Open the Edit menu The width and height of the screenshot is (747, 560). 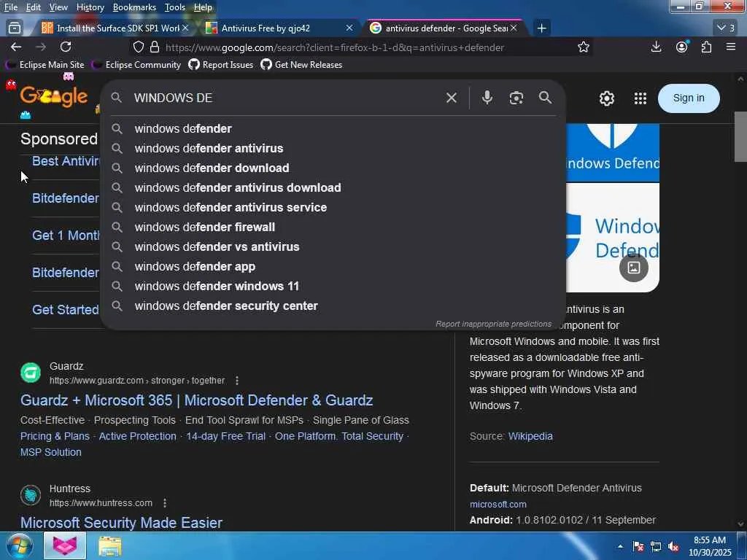(34, 7)
